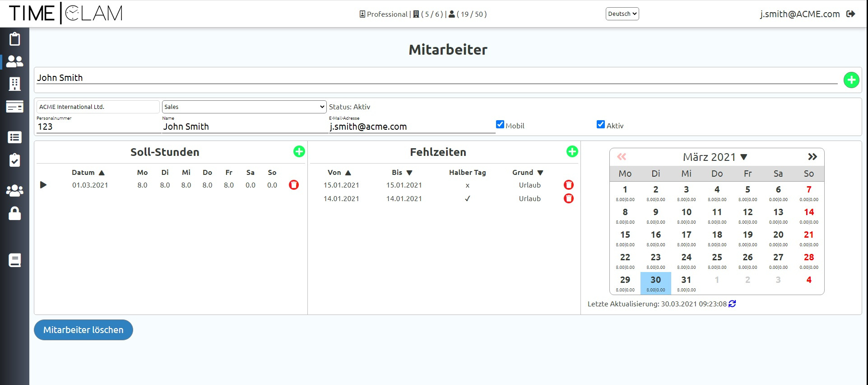Click the Mitarbeiter löschen button

tap(84, 330)
